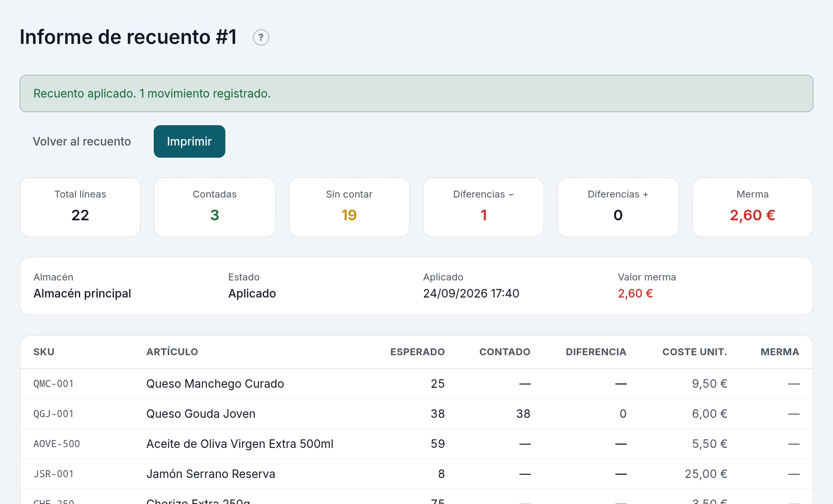Click the Diferencias + card value 0

tap(618, 215)
